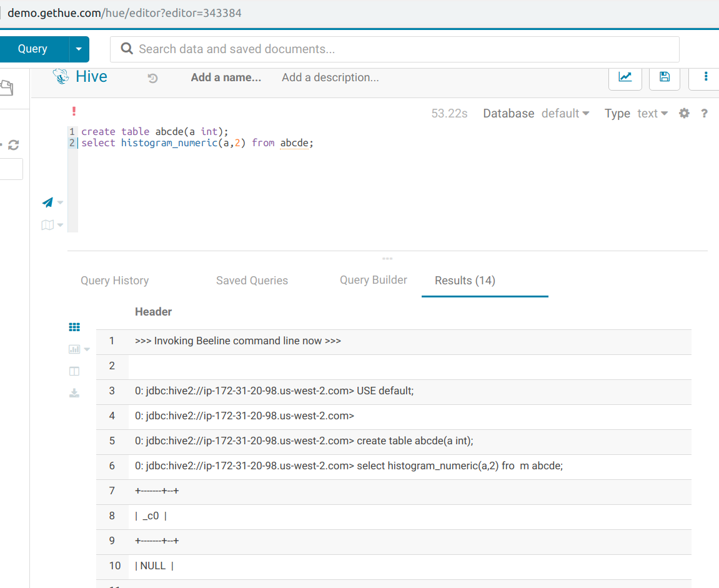Click Add a name... to rename query
The image size is (719, 588).
click(x=226, y=77)
